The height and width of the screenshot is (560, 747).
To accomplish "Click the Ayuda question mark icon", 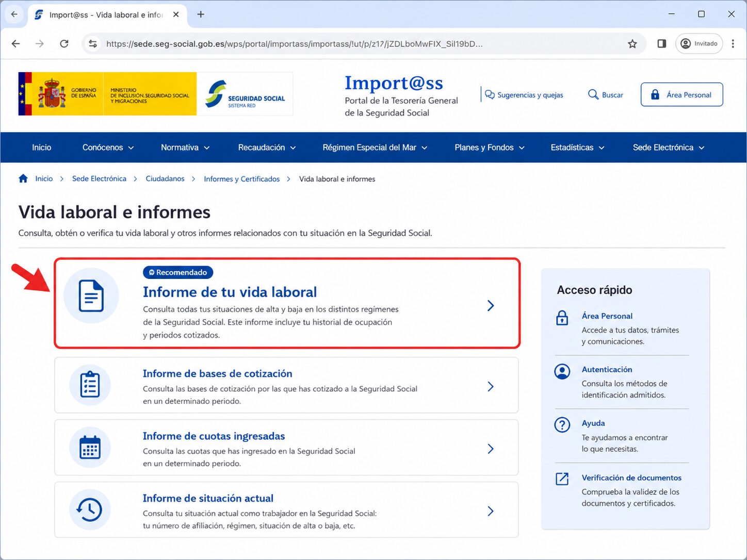I will click(562, 424).
